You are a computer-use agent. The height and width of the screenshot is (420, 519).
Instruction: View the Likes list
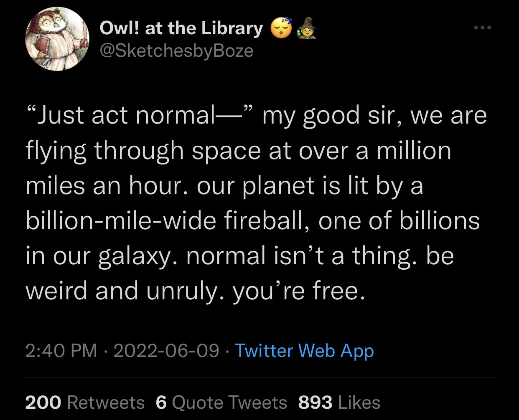click(x=359, y=402)
